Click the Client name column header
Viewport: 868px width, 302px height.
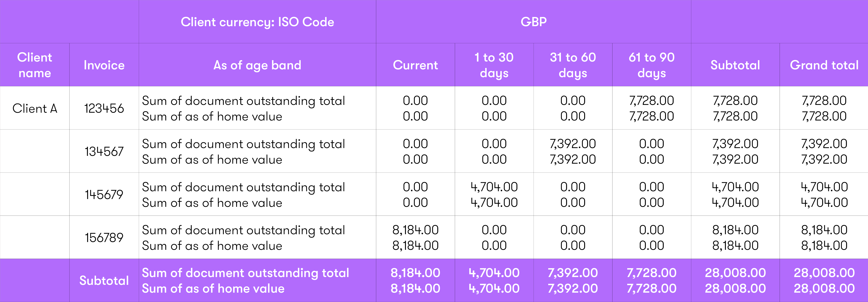[x=35, y=65]
